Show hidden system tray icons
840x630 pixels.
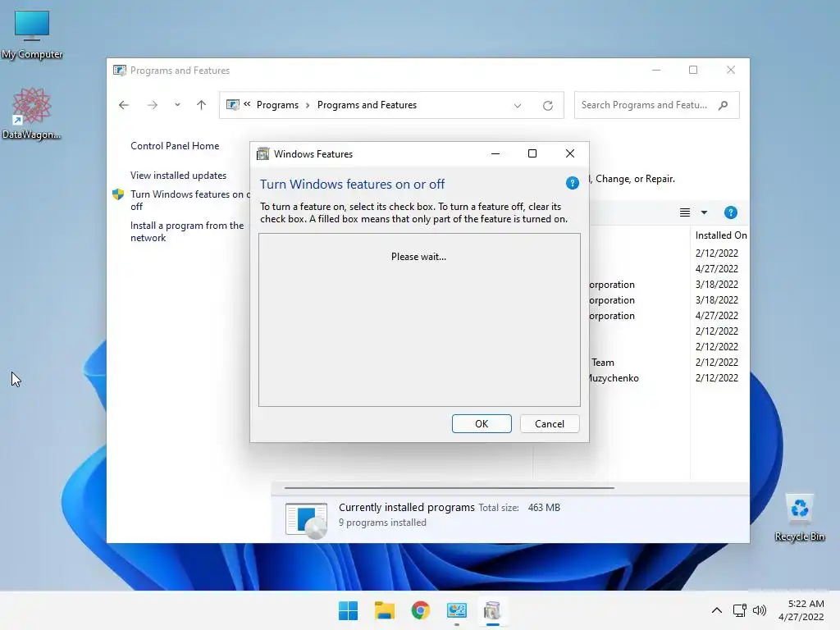[717, 610]
